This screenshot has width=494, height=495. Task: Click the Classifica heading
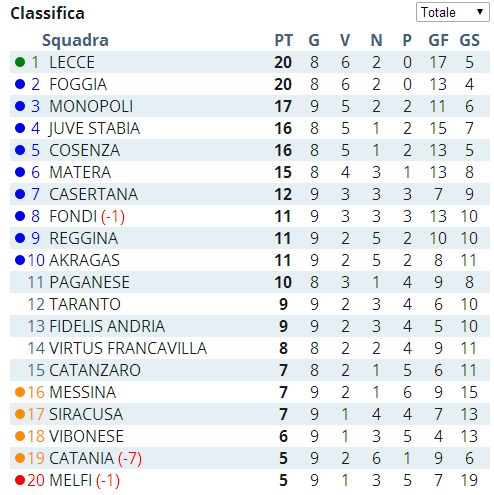coord(47,13)
